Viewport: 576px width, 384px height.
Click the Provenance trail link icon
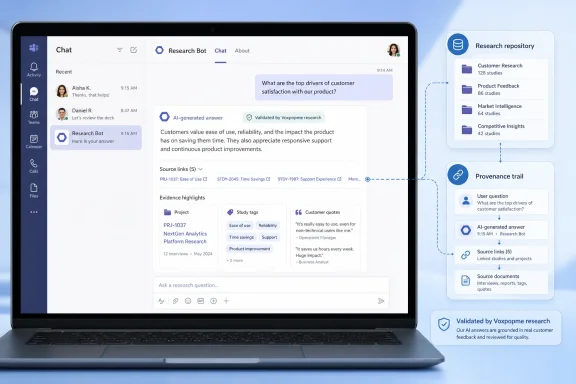[458, 175]
